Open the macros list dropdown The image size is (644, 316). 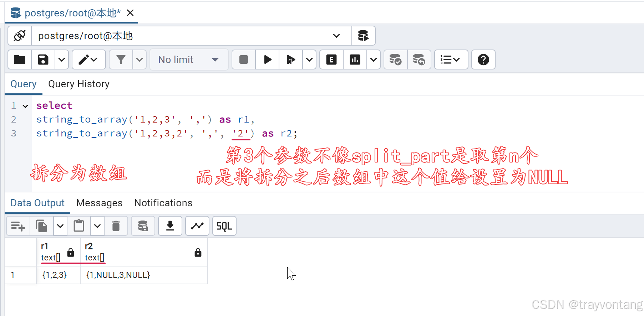coord(451,59)
